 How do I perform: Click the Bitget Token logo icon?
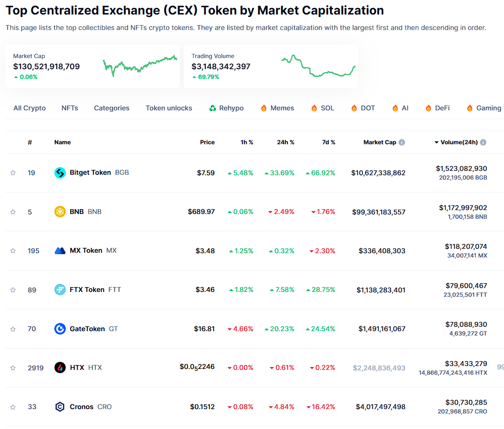click(x=60, y=172)
